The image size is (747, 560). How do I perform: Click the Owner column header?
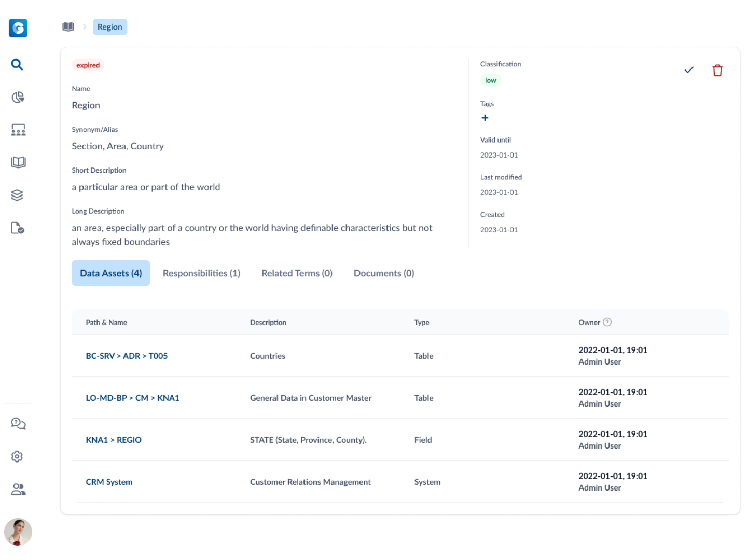click(589, 323)
